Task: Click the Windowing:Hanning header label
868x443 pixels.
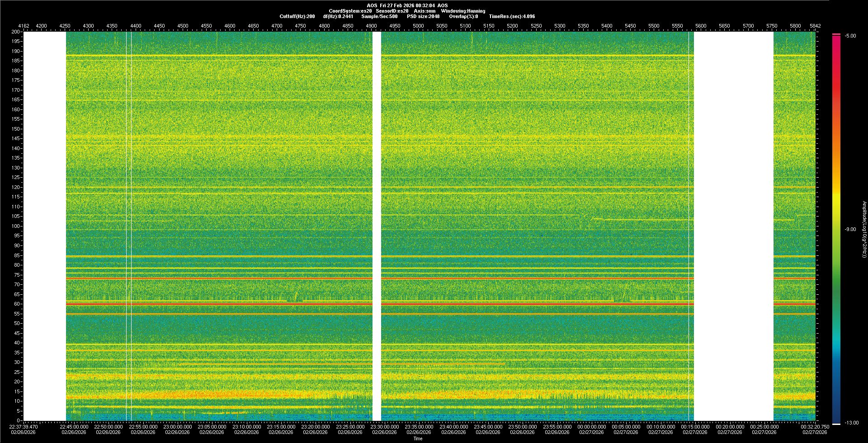Action: pyautogui.click(x=463, y=11)
